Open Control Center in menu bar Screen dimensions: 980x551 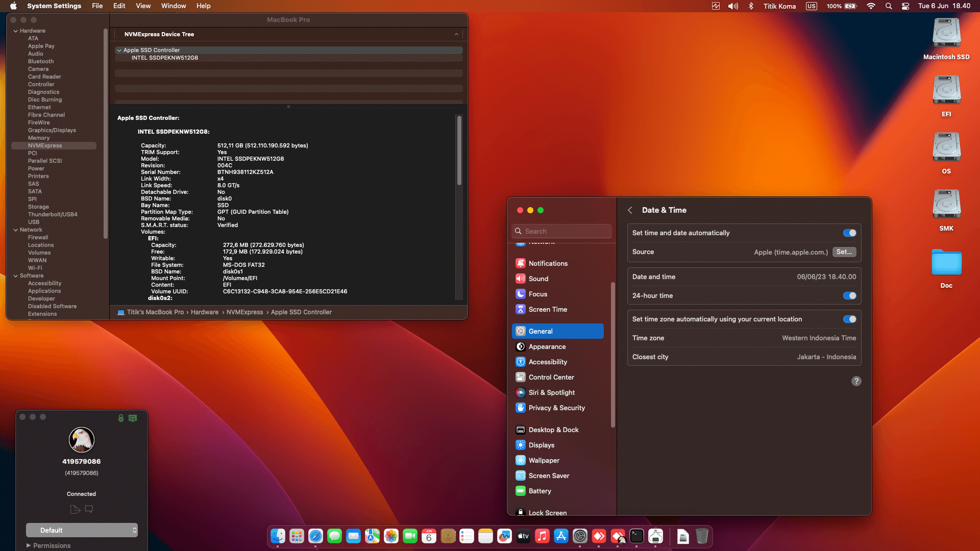[905, 6]
